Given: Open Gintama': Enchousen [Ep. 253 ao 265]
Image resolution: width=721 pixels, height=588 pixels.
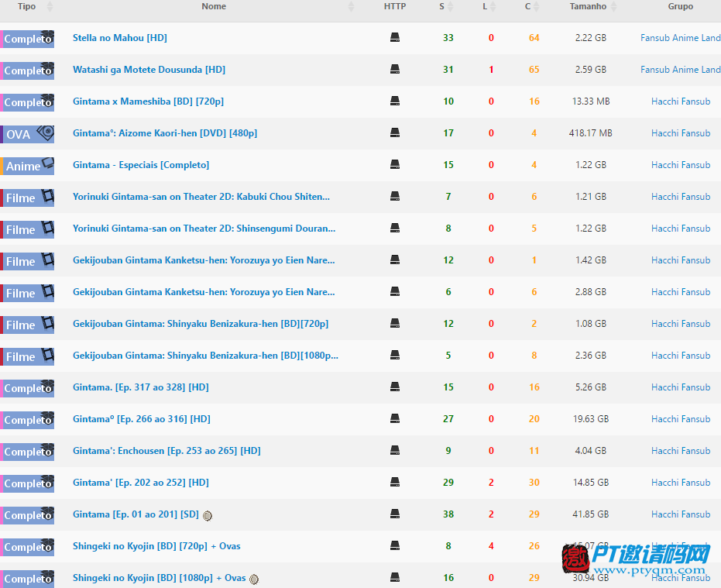Looking at the screenshot, I should 167,450.
